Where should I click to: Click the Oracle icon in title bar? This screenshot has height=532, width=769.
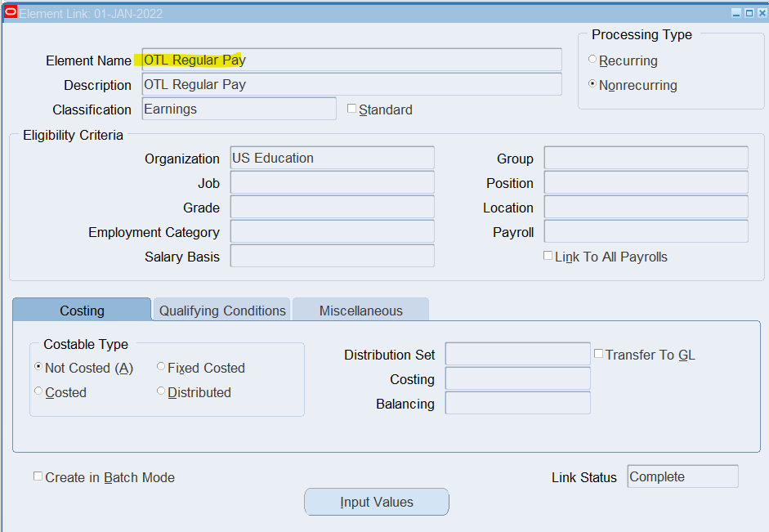click(11, 12)
